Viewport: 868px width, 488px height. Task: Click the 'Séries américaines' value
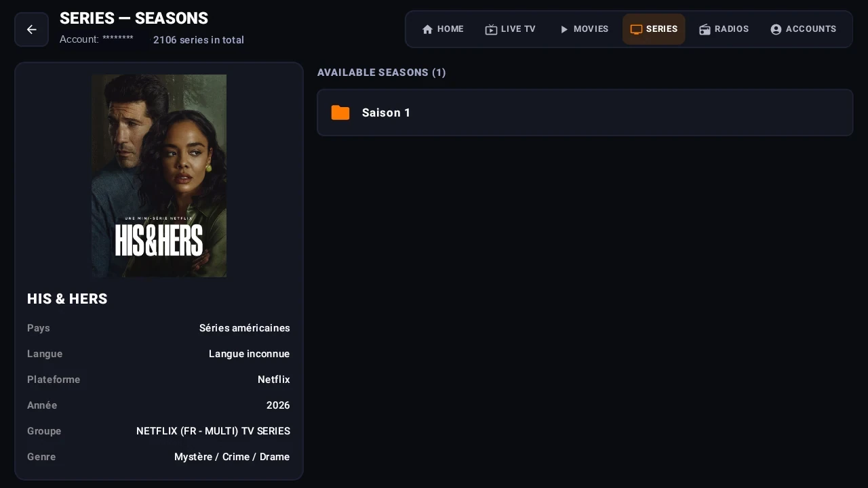245,328
